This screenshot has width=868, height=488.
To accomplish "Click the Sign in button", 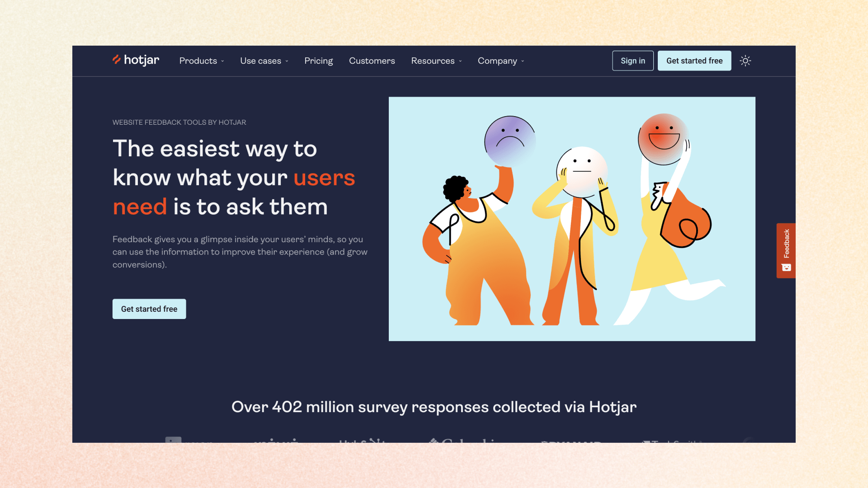I will (632, 61).
